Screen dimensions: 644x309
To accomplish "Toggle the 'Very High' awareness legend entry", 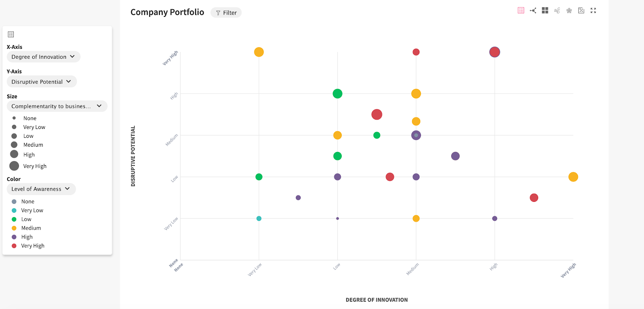I will 33,245.
